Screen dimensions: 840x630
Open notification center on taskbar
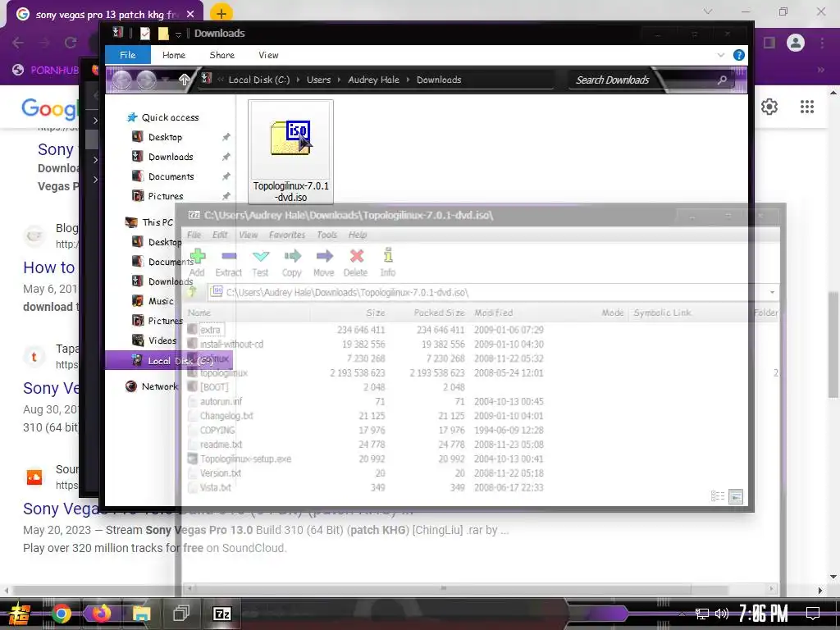[x=813, y=614]
